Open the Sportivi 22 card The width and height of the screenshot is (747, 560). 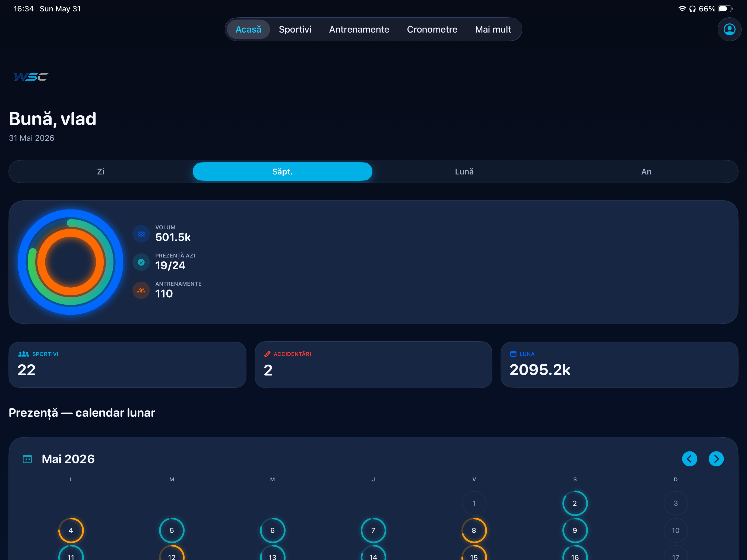(x=127, y=365)
